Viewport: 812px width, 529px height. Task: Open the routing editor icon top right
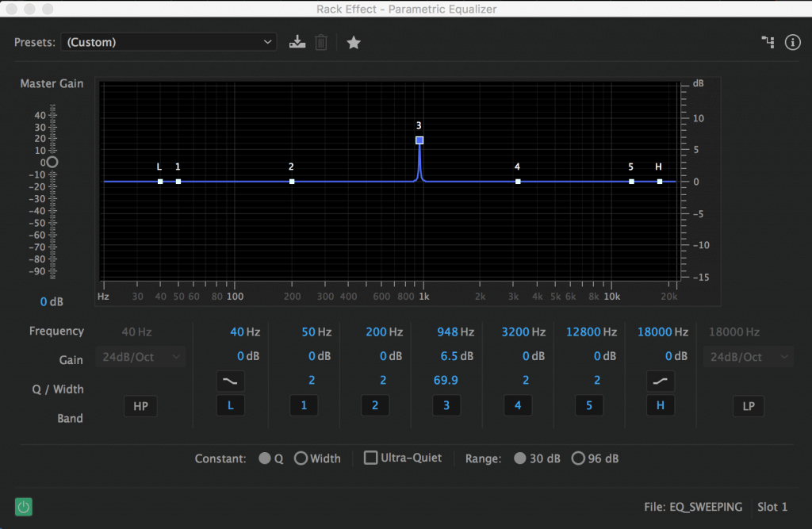(768, 42)
